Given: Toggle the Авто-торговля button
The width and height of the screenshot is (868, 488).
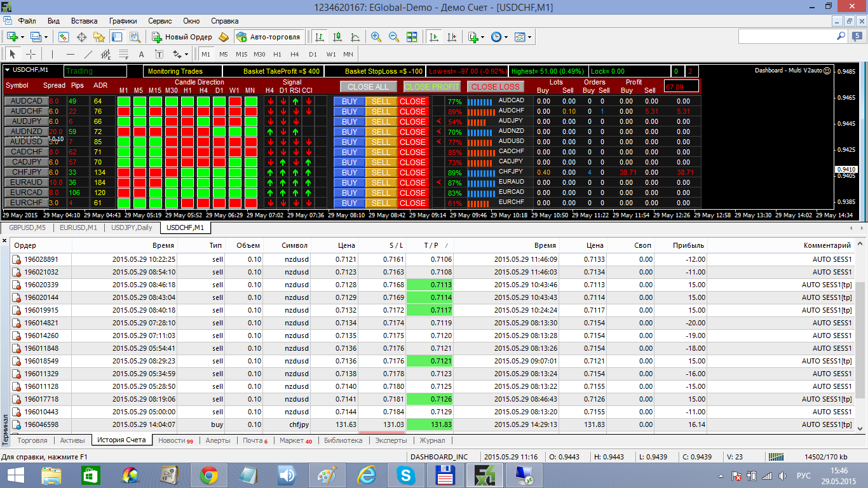Looking at the screenshot, I should coord(268,37).
